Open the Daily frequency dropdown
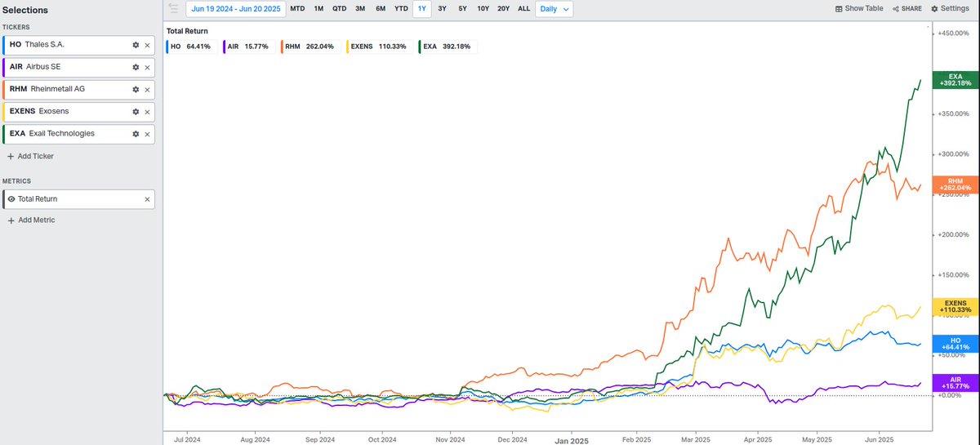 pos(555,9)
